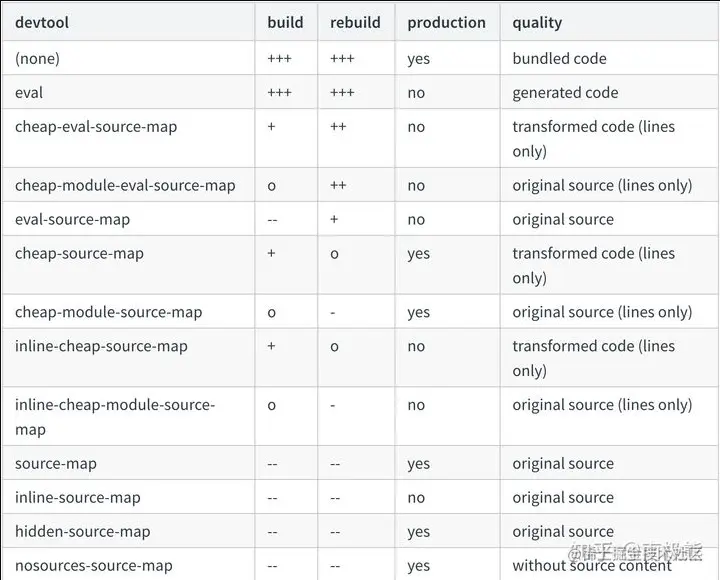Click the eval-source-map row label

pos(72,219)
